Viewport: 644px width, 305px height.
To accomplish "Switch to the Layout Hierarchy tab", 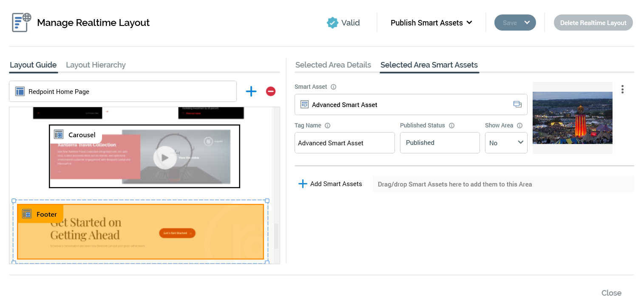I will coord(96,65).
